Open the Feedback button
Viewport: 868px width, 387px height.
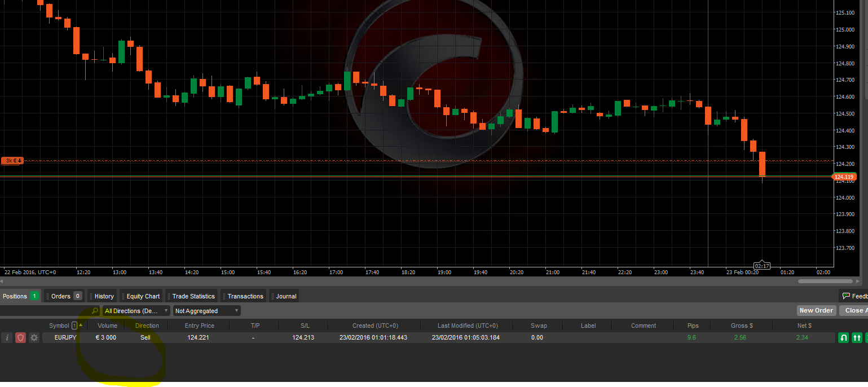[x=853, y=296]
